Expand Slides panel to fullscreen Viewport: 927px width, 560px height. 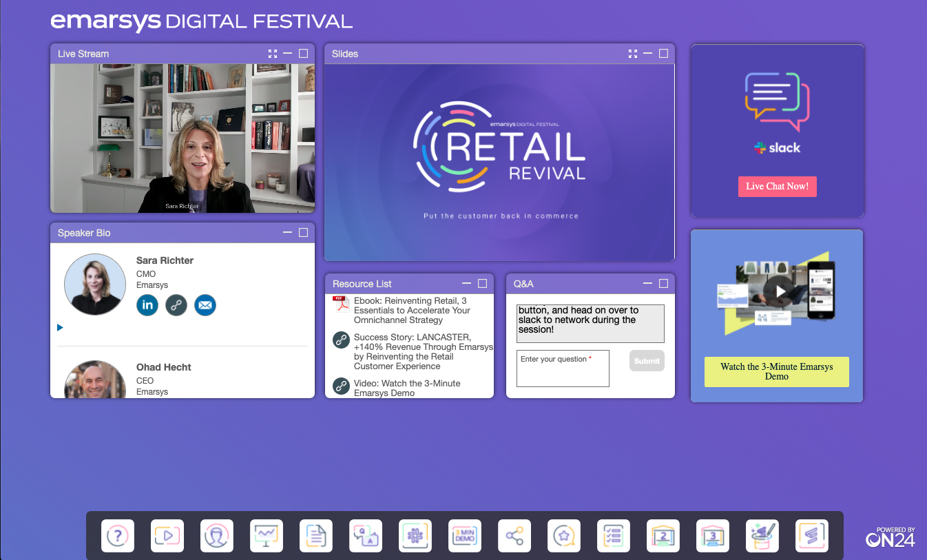pyautogui.click(x=633, y=54)
